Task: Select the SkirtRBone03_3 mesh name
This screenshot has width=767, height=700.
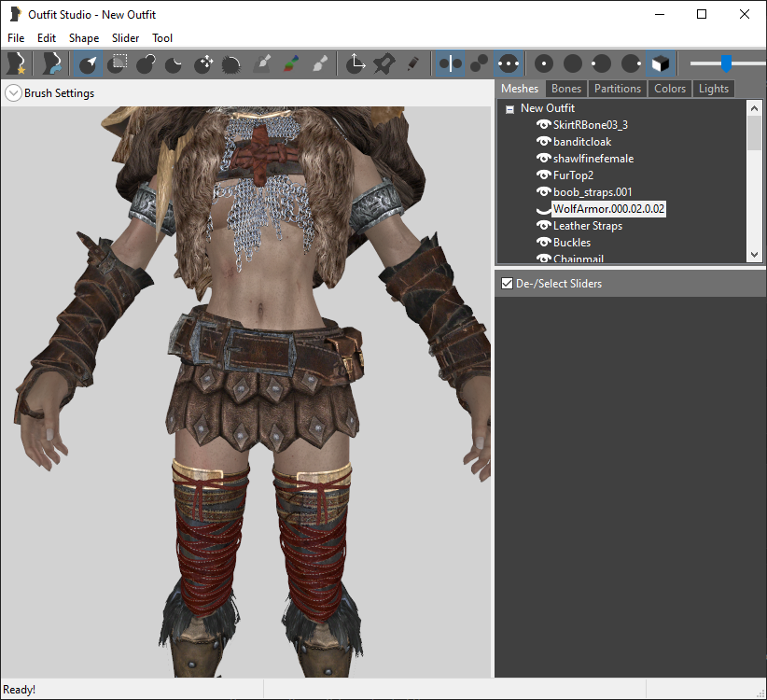Action: point(591,125)
